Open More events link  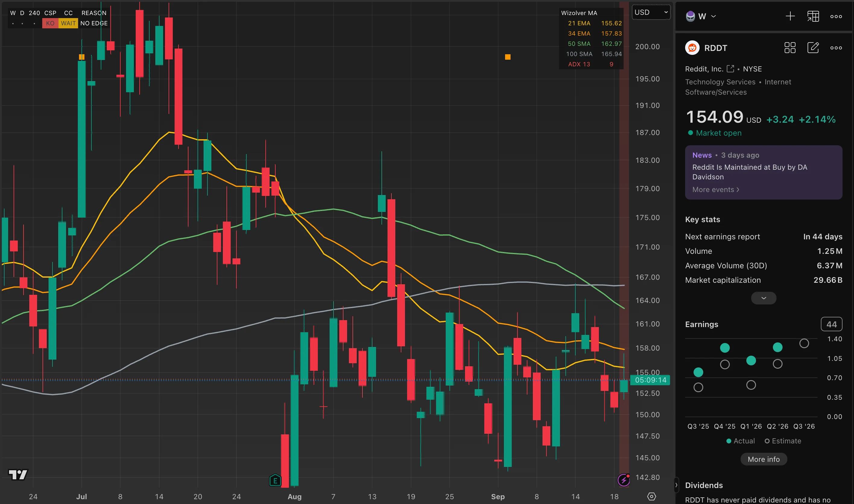click(716, 190)
